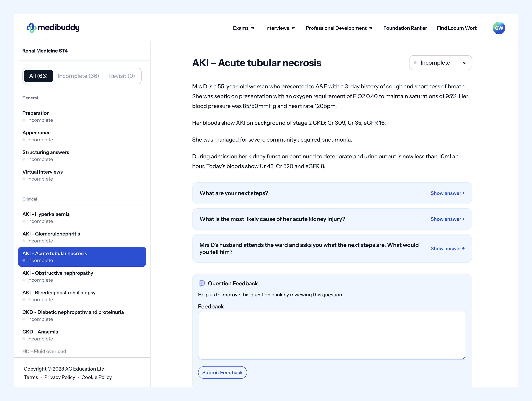Open the Terms link

(x=31, y=377)
